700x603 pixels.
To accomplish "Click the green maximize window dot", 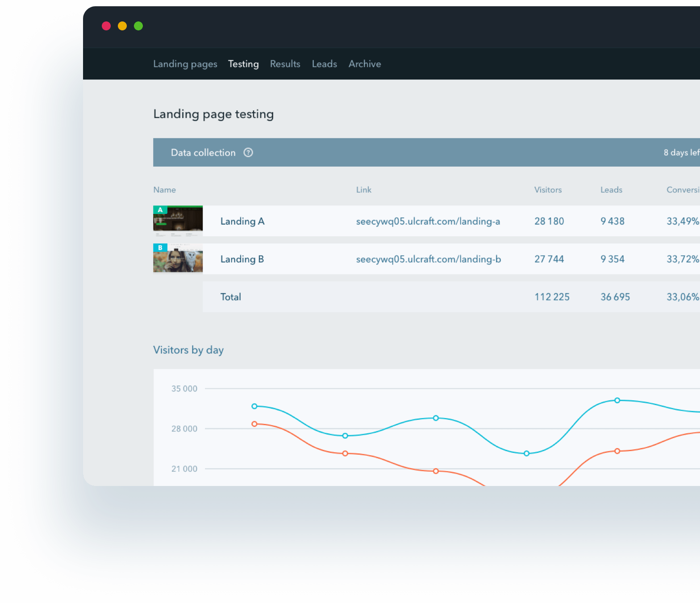I will click(138, 26).
